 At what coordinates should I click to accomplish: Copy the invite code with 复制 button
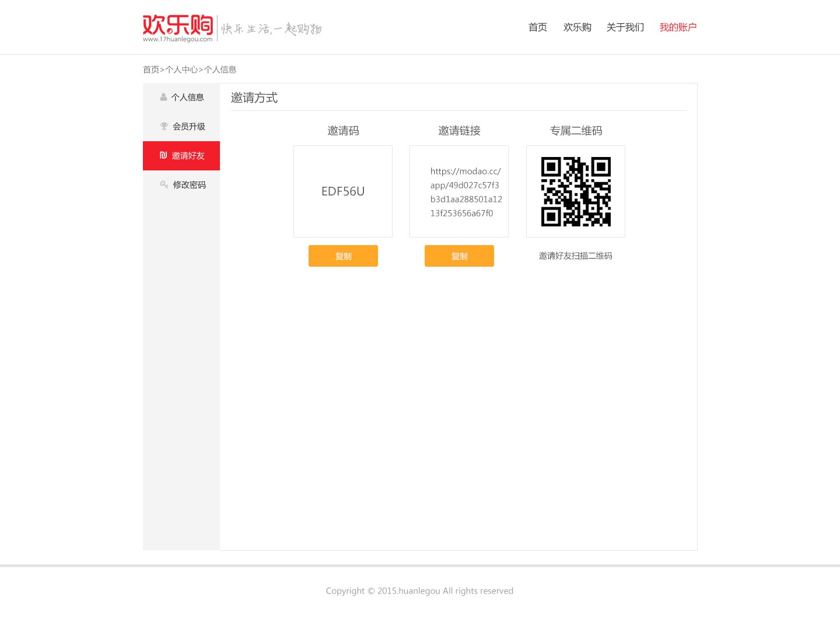[x=343, y=256]
